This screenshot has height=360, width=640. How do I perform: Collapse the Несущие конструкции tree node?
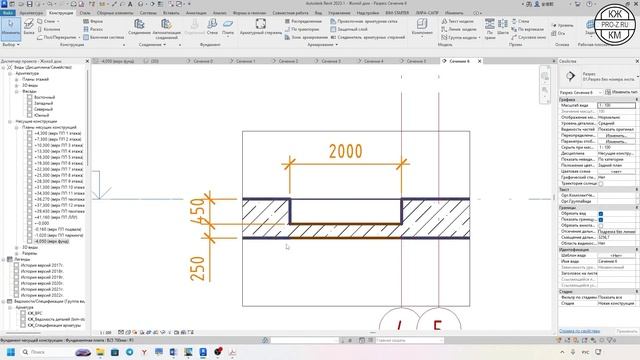(10, 121)
